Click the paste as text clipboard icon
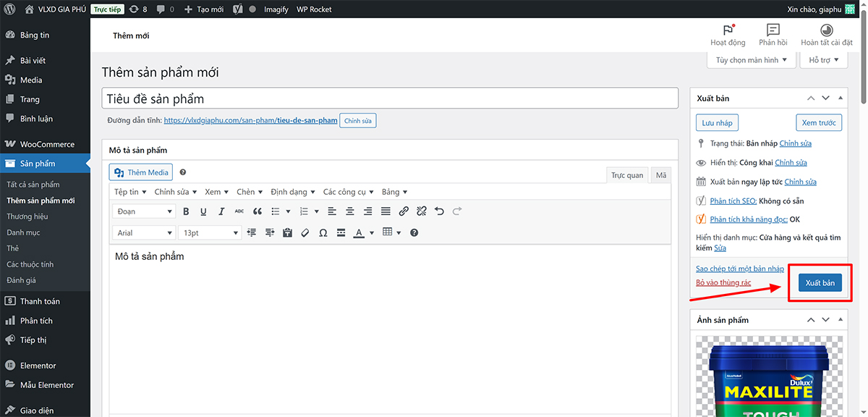 tap(287, 233)
